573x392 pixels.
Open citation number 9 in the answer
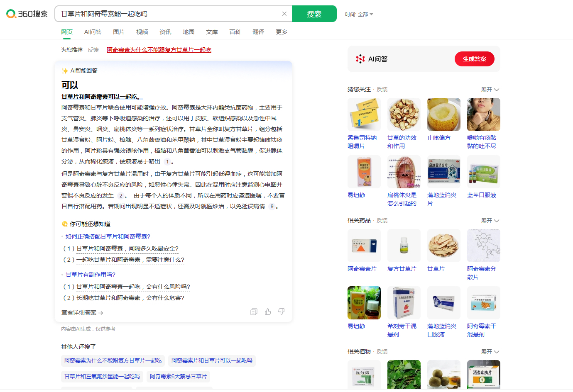pos(272,207)
